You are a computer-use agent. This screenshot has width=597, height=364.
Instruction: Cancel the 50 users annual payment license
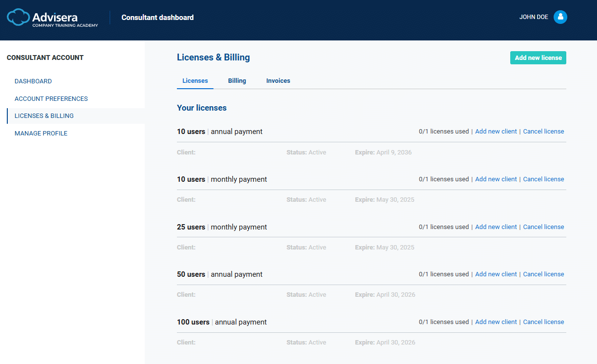[x=543, y=274]
